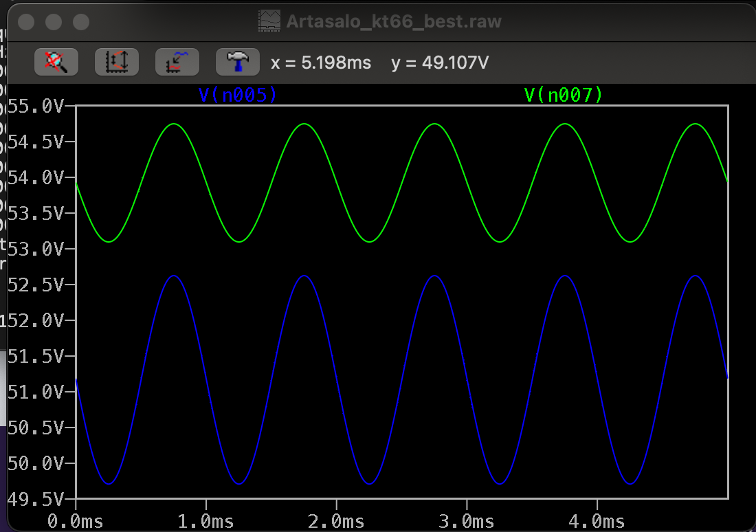Click the 51.5V vertical axis label

click(36, 356)
